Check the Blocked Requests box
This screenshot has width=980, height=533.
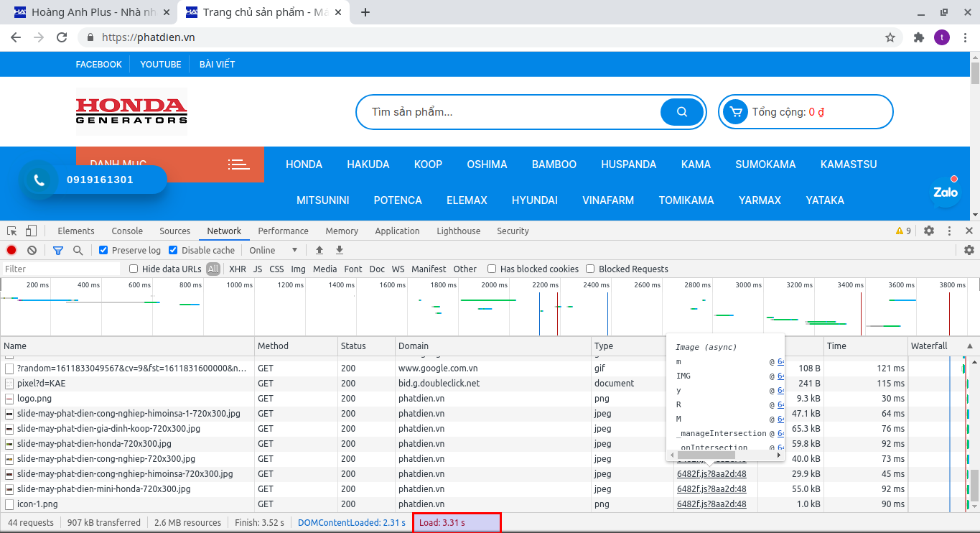point(590,269)
